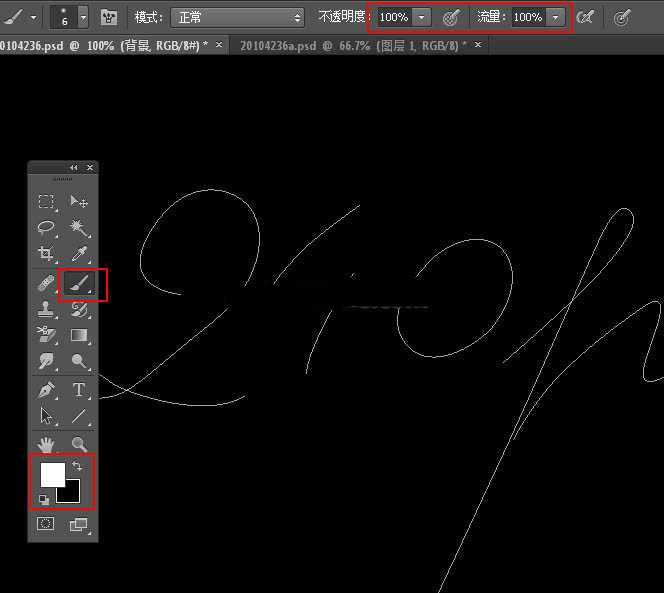Open the flow (流量) dropdown arrow
The image size is (664, 593).
pos(555,17)
